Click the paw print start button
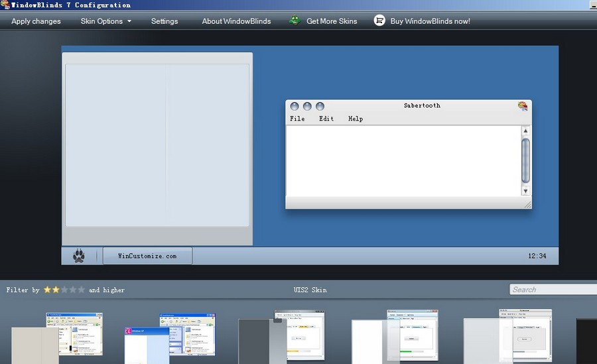This screenshot has height=364, width=597. pos(79,256)
